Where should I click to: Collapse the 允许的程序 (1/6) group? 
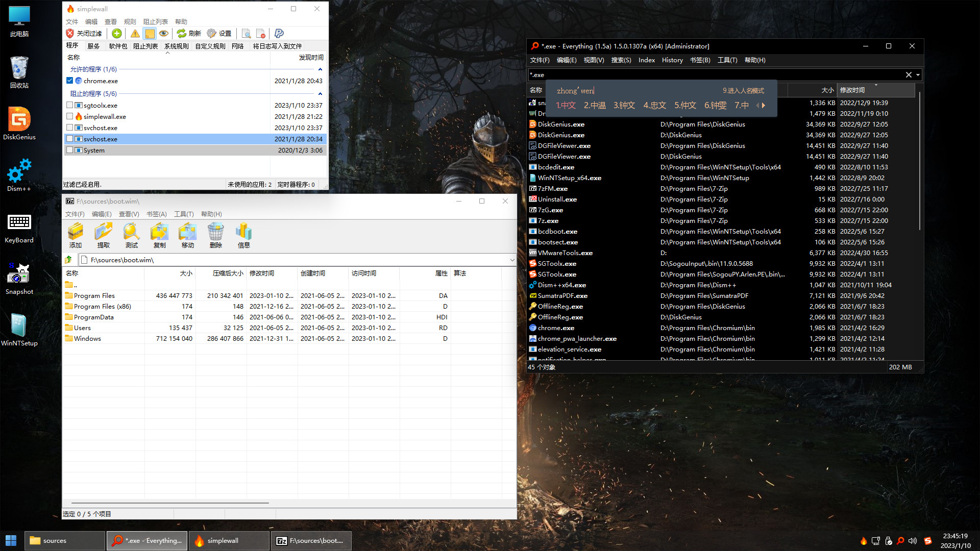click(320, 69)
